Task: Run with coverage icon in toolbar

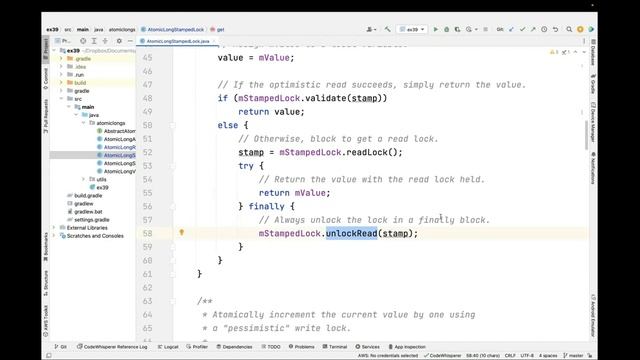Action: [458, 29]
